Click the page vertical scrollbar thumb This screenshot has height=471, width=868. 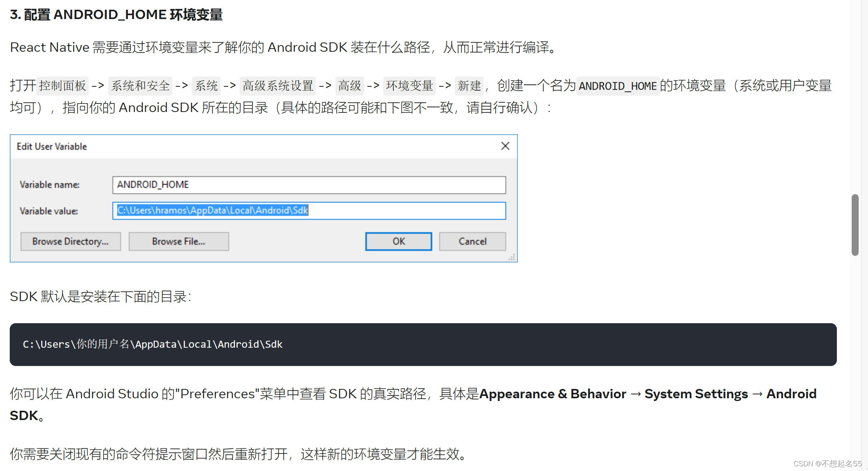(855, 225)
